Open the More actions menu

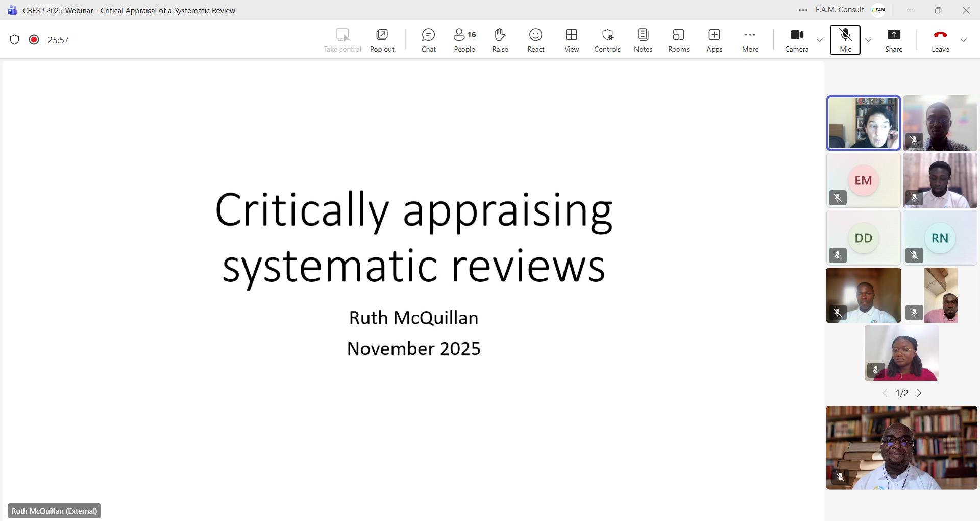tap(750, 40)
